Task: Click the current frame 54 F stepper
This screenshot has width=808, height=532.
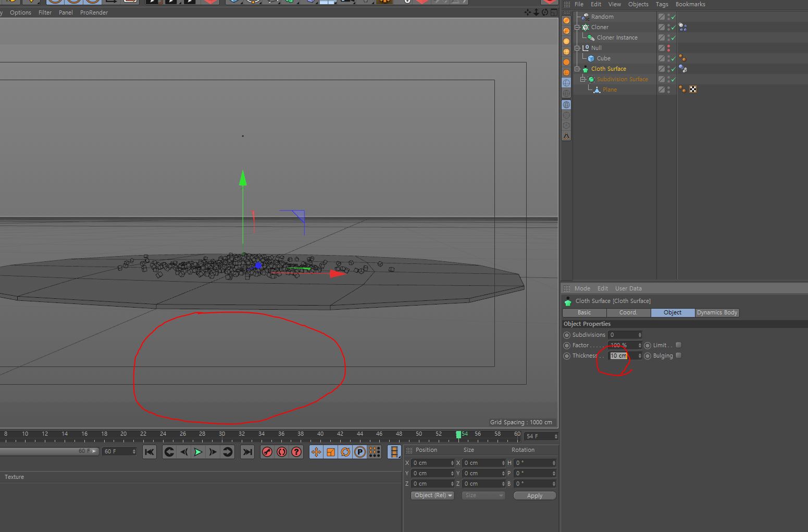Action: (556, 436)
